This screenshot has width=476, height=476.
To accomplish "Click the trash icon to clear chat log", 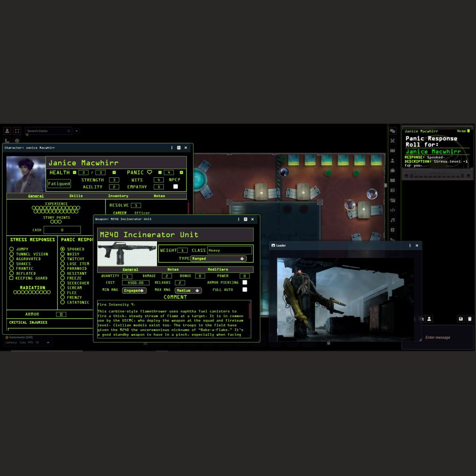I will [470, 319].
